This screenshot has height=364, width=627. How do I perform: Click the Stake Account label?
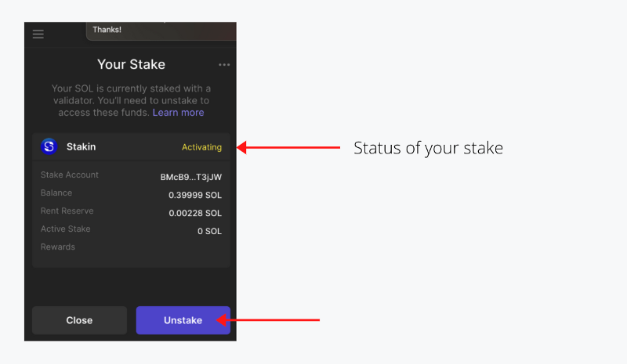[69, 175]
